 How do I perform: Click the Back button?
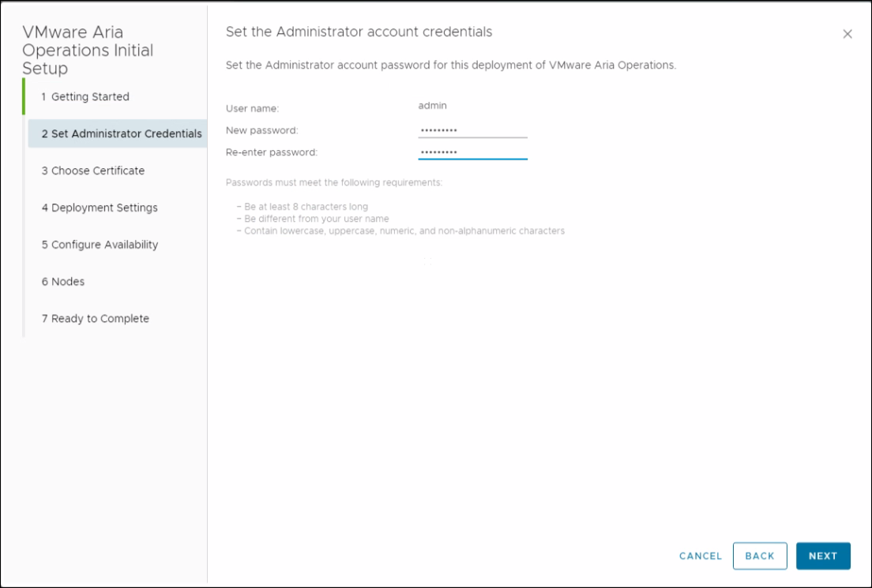point(760,556)
